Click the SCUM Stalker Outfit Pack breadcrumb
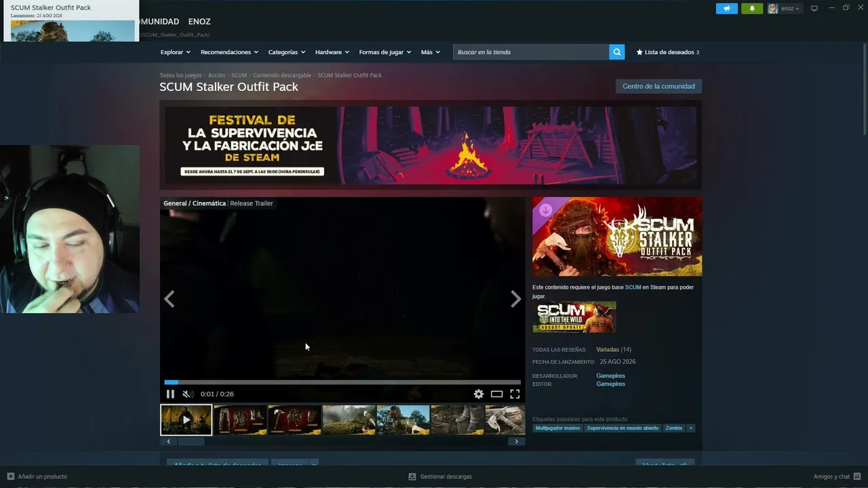This screenshot has width=868, height=488. point(349,75)
